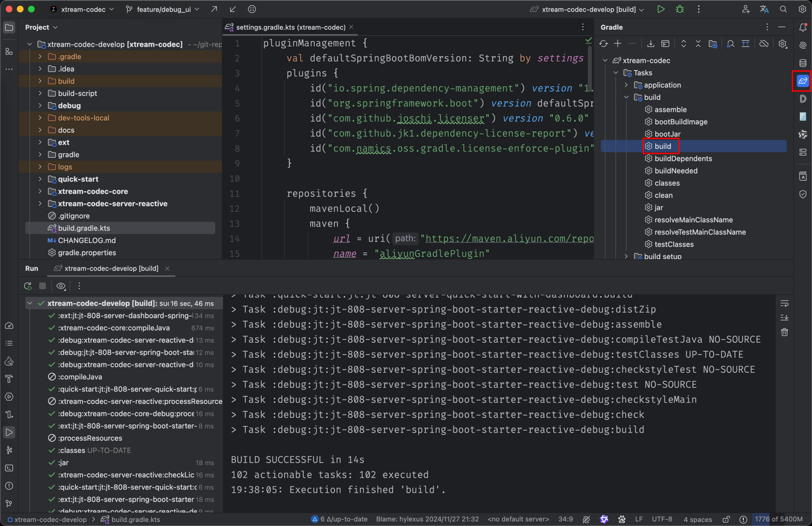Screen dimensions: 812x526
Task: Click Stop button in Run panel
Action: pos(42,286)
